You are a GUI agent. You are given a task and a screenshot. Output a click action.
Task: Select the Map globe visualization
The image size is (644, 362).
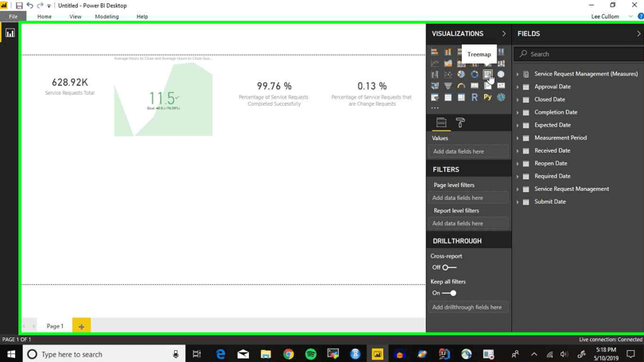(x=501, y=74)
